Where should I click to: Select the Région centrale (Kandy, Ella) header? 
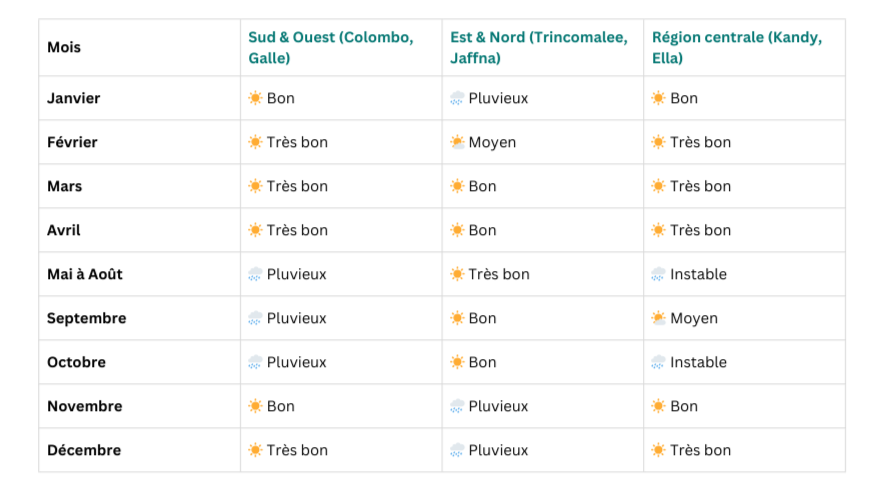pos(737,47)
